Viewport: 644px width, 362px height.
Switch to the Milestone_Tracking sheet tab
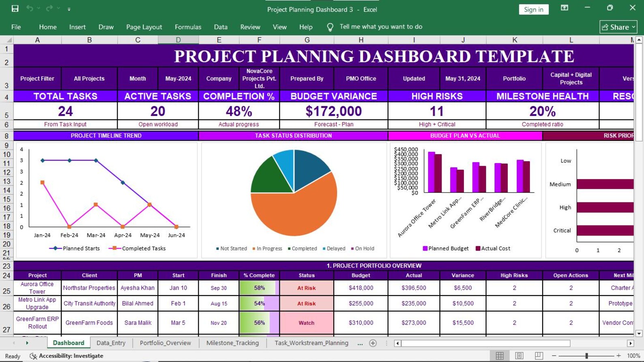tap(232, 343)
